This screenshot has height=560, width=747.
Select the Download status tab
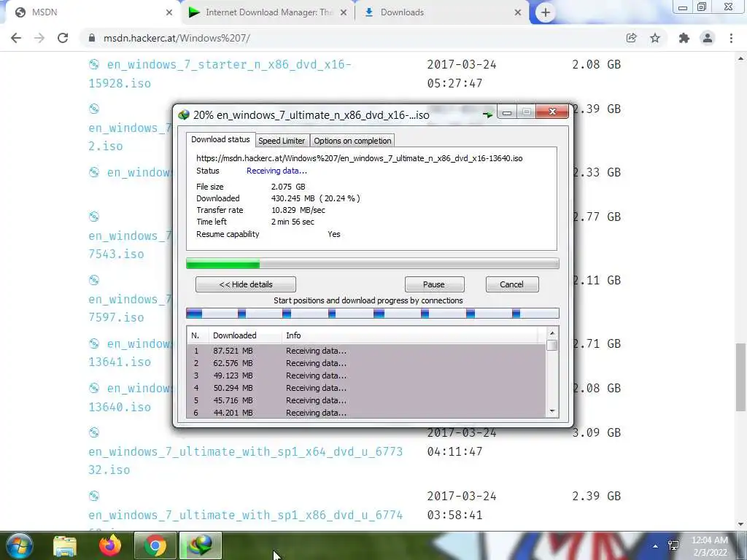pyautogui.click(x=220, y=139)
